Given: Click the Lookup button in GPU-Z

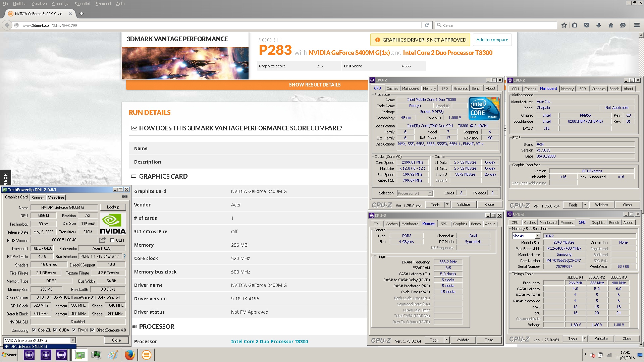Looking at the screenshot, I should pyautogui.click(x=113, y=207).
